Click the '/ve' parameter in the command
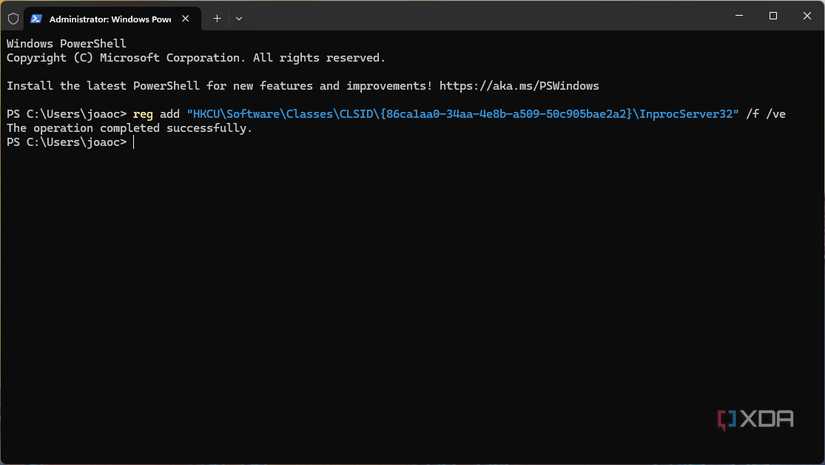The height and width of the screenshot is (465, 825). pyautogui.click(x=775, y=114)
